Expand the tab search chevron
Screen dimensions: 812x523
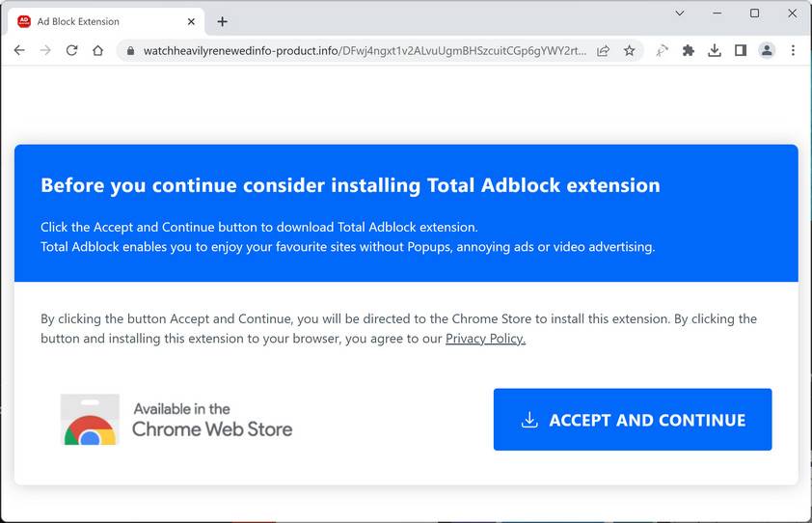(680, 14)
